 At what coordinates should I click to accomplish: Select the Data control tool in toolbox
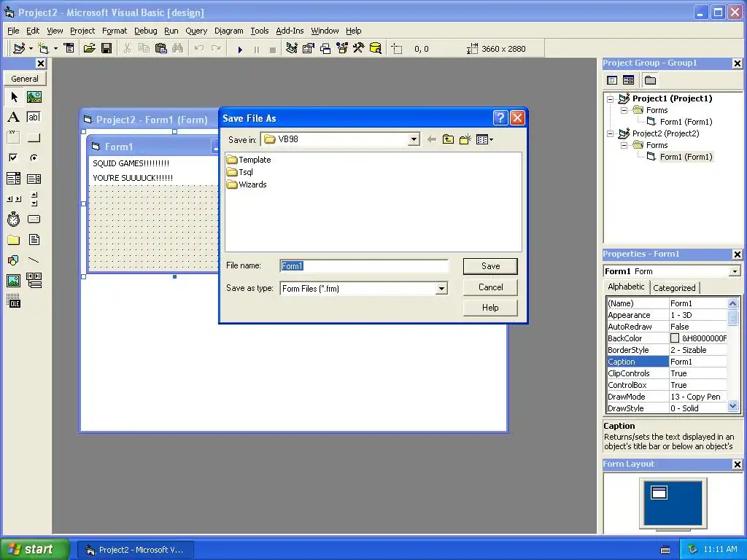34,281
